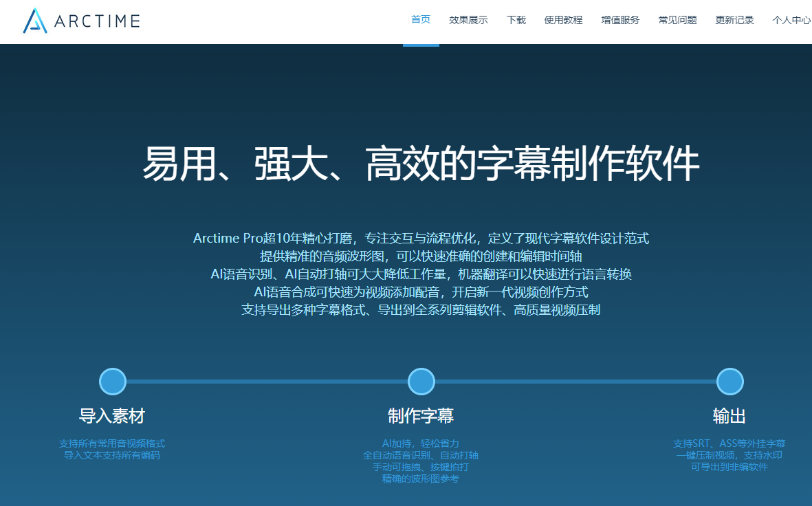Click the 导入素材 heading

(112, 416)
